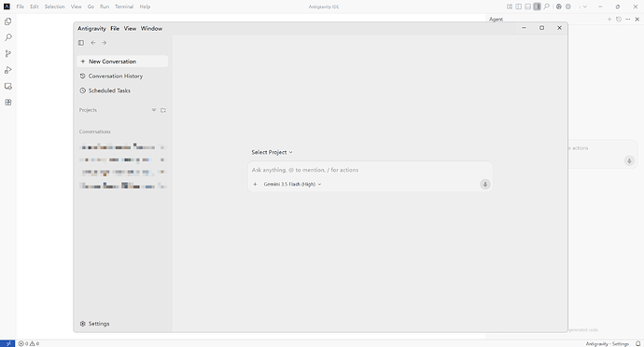Open Settings in Agent Manager sidebar
Screen dimensions: 644x347
coord(95,324)
